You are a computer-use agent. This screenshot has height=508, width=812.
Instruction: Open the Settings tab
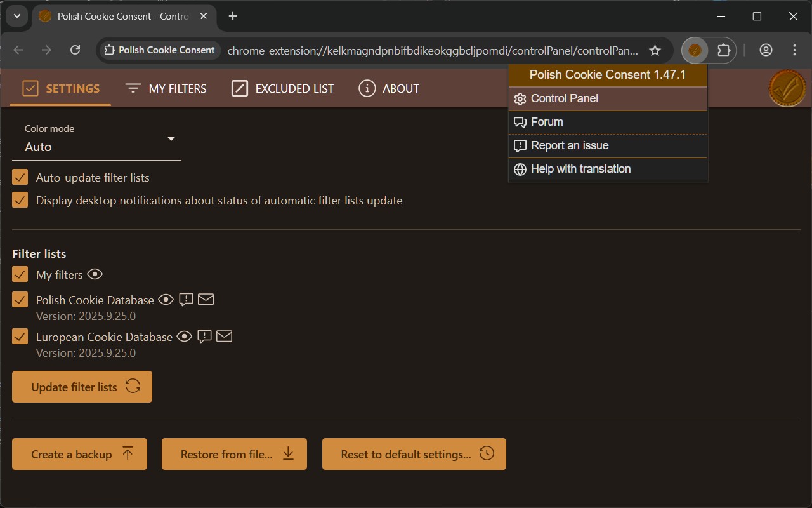(60, 88)
